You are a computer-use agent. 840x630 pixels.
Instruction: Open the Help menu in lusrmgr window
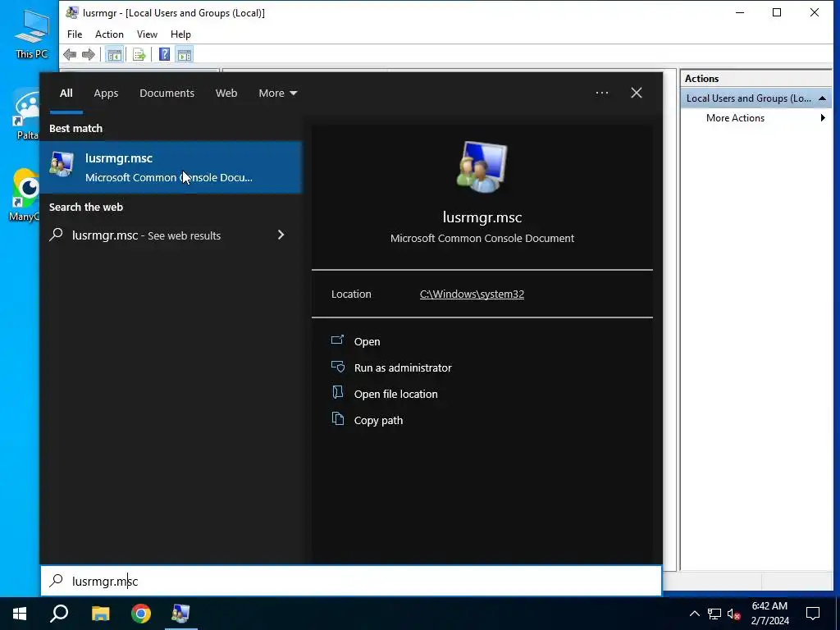pos(180,34)
